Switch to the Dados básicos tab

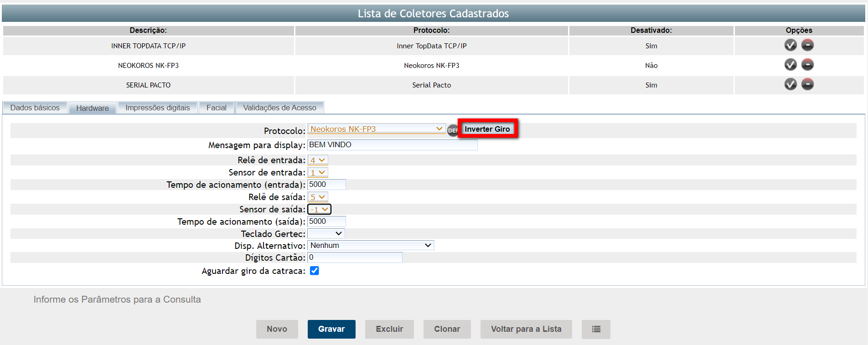[35, 108]
